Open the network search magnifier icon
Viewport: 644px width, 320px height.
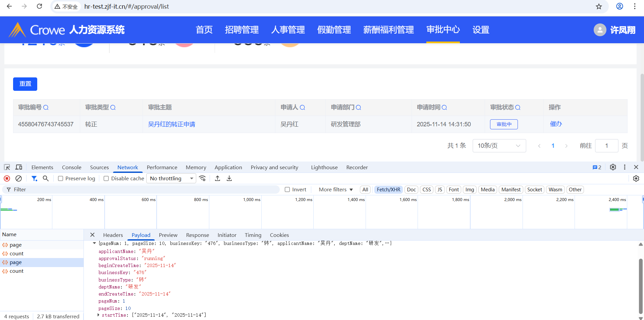pyautogui.click(x=46, y=179)
